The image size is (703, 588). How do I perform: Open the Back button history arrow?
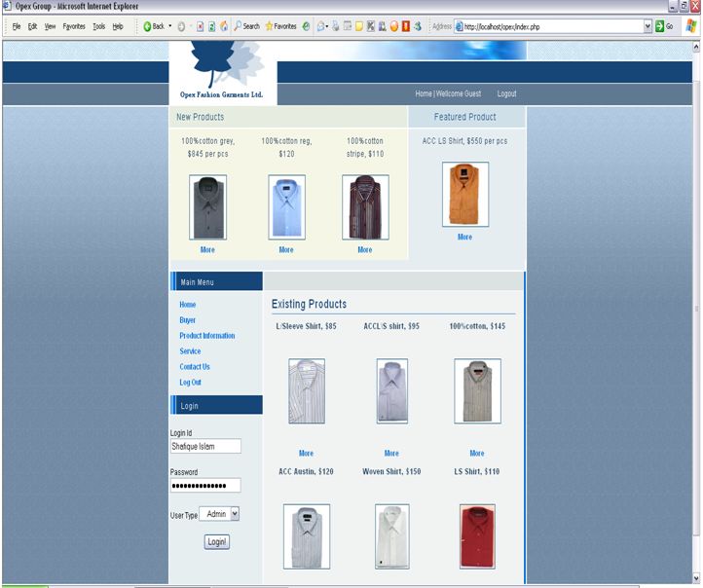(169, 26)
